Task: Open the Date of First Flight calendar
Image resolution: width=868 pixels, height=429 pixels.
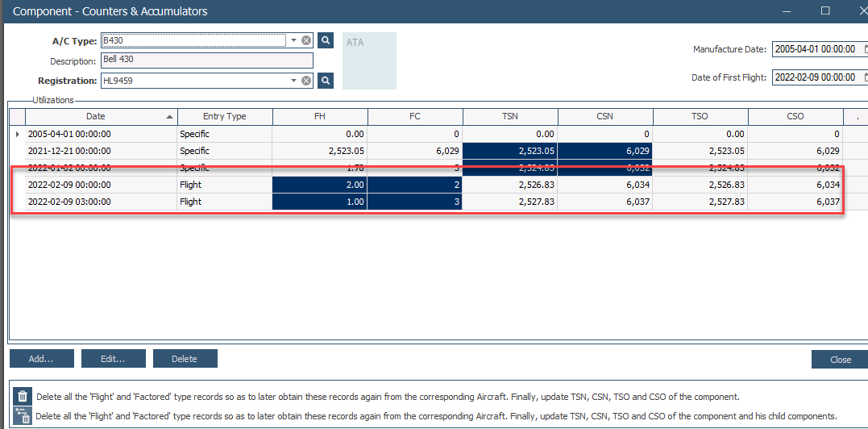Action: click(865, 77)
